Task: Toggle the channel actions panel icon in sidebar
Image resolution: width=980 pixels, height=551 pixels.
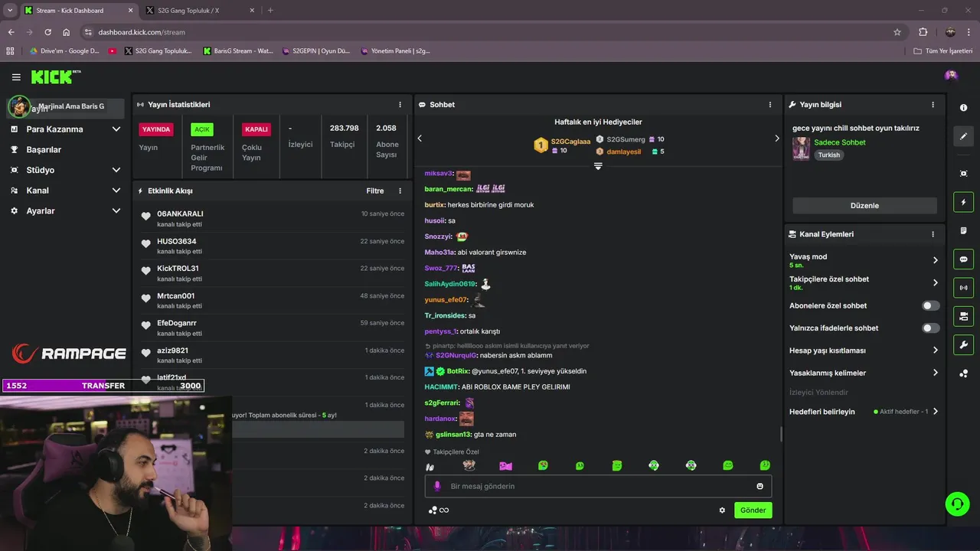Action: coord(963,316)
